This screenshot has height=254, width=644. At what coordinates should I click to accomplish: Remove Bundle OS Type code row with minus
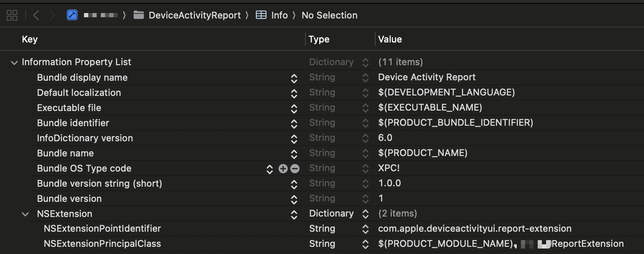[x=295, y=169]
